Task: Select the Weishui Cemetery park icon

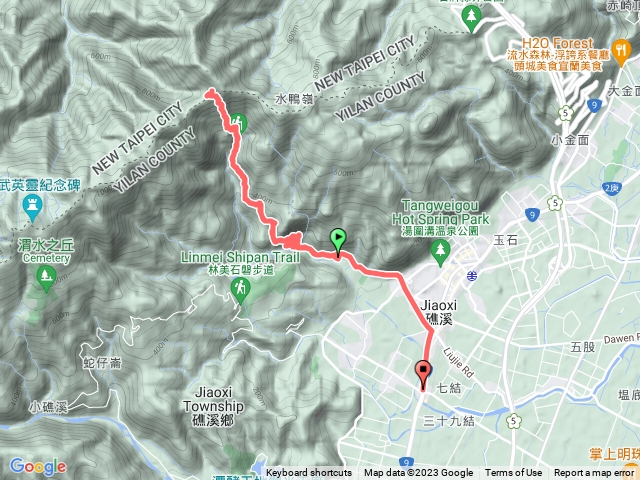Action: [46, 278]
